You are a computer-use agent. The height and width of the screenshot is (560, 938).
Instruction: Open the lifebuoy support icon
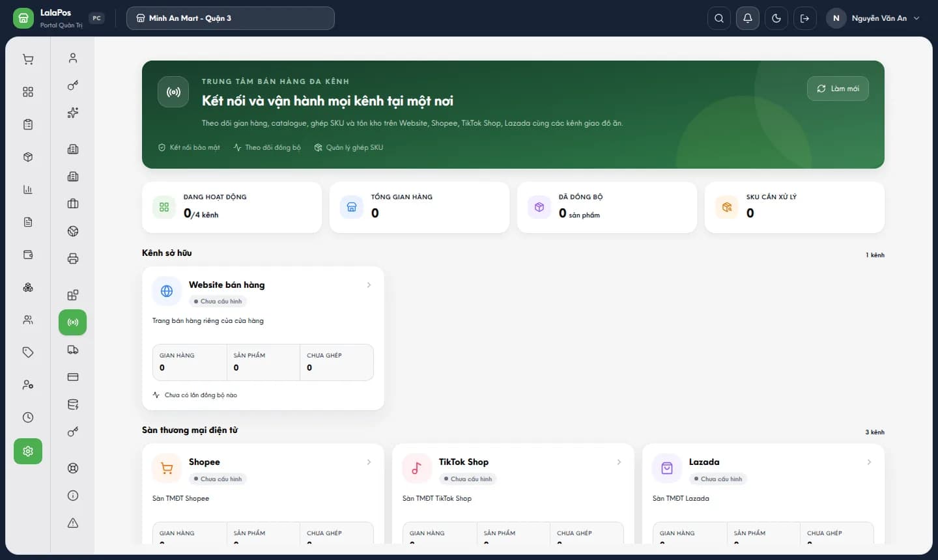[x=73, y=468]
